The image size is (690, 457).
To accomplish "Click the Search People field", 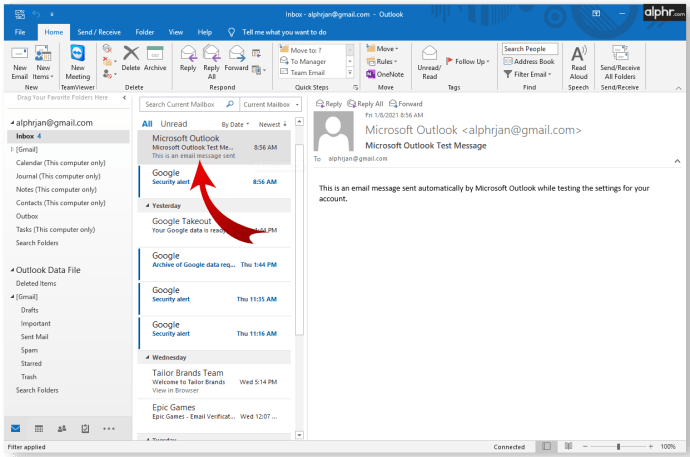I will pyautogui.click(x=530, y=49).
